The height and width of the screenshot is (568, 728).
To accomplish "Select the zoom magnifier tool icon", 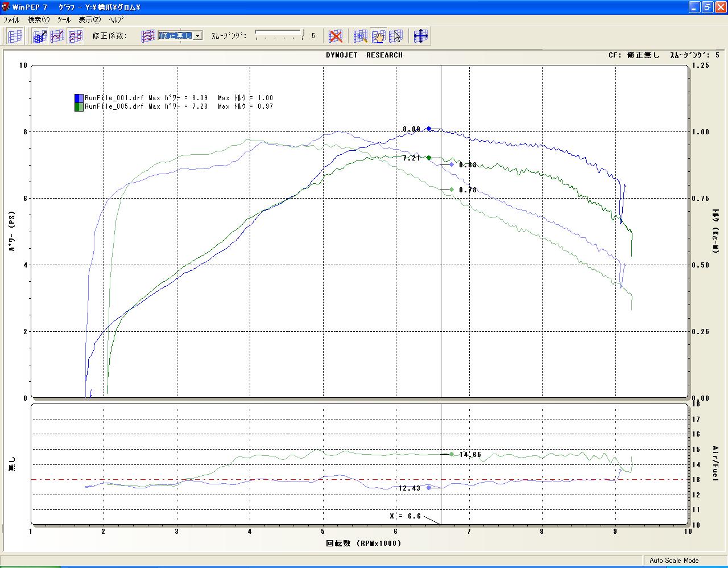I will [360, 36].
